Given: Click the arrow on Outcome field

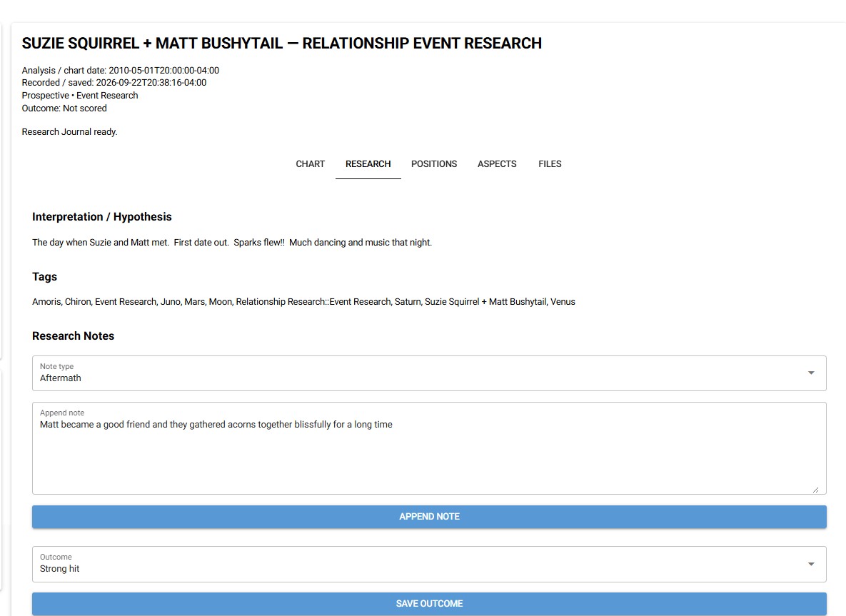Looking at the screenshot, I should 811,564.
